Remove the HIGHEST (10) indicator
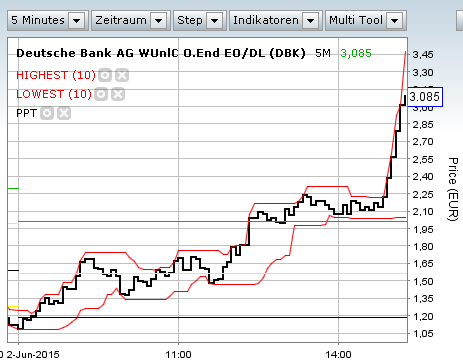 point(122,75)
